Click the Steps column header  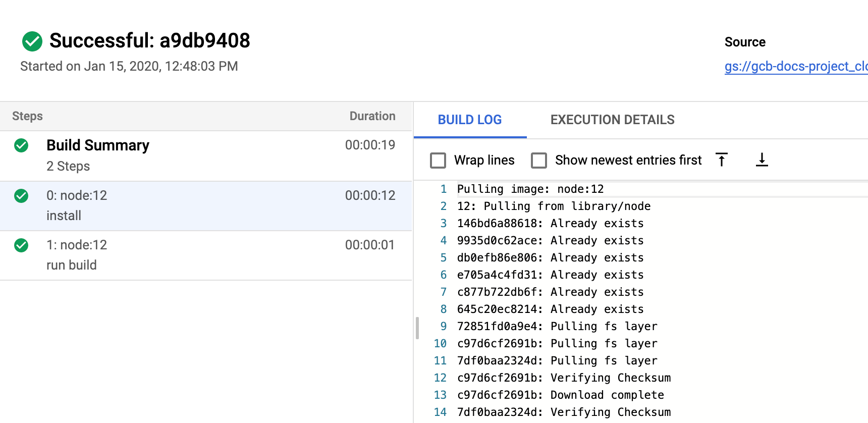pyautogui.click(x=27, y=116)
